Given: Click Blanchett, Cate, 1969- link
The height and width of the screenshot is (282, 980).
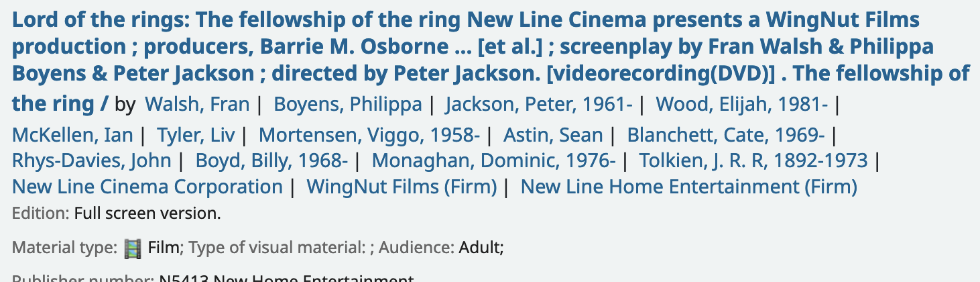Looking at the screenshot, I should pos(725,135).
